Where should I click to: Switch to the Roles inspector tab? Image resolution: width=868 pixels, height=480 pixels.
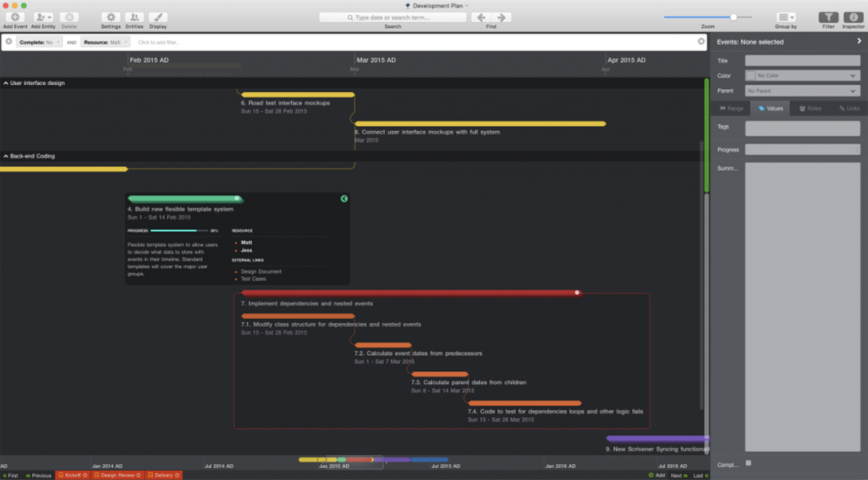click(x=810, y=108)
